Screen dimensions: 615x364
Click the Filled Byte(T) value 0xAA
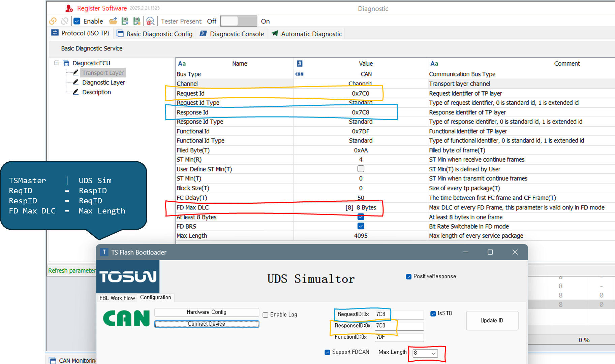[361, 150]
